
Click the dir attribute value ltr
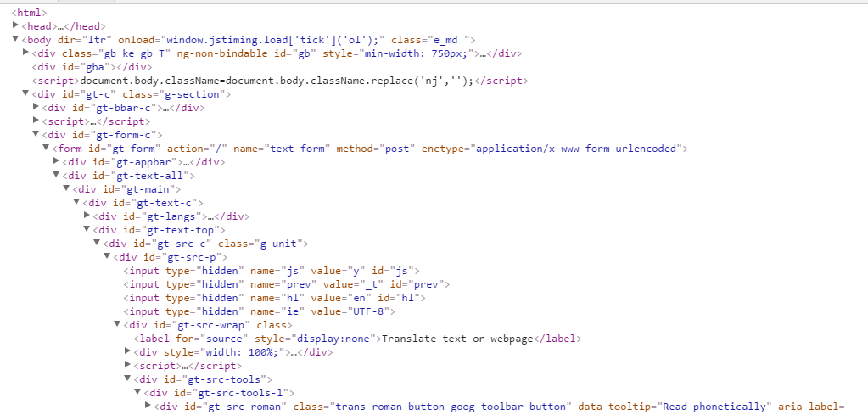[x=95, y=40]
